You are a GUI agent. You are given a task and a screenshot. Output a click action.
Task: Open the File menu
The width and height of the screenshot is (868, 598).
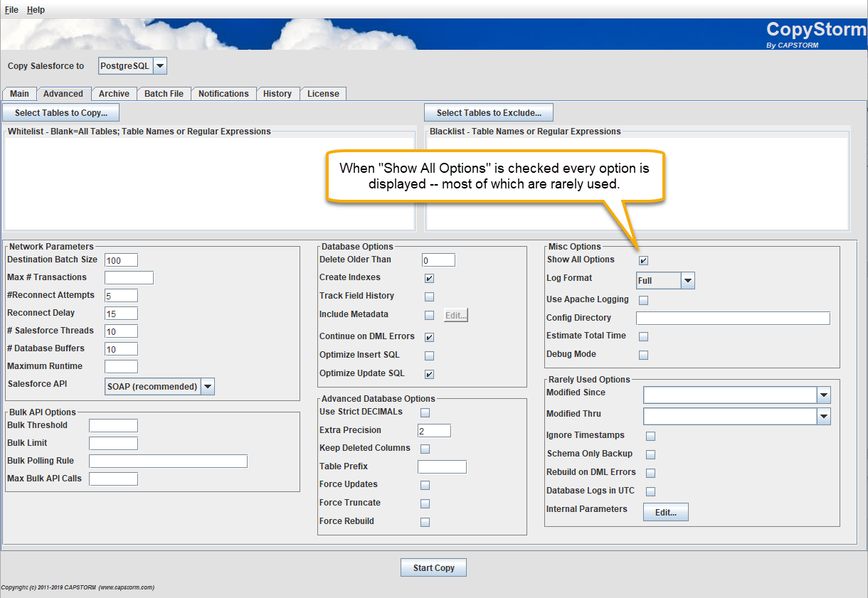point(11,10)
